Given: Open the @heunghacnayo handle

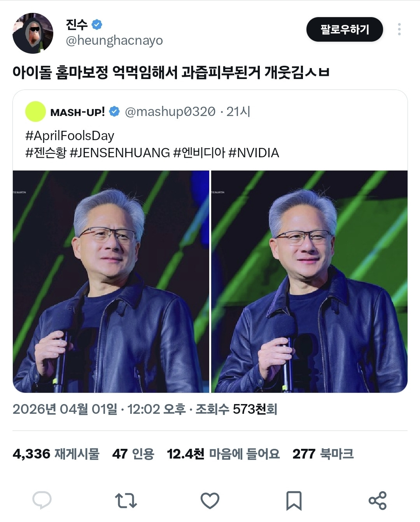Looking at the screenshot, I should (x=114, y=40).
